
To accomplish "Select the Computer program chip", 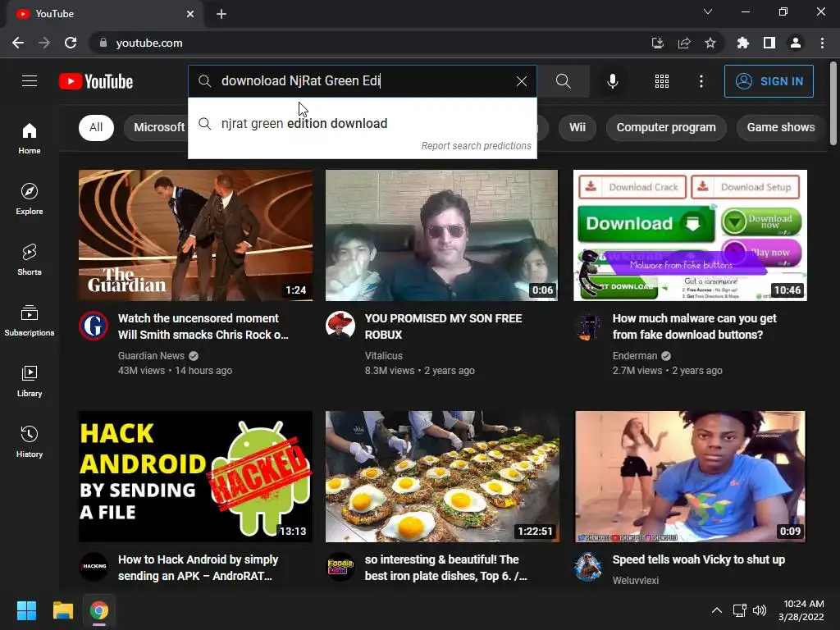I will pyautogui.click(x=666, y=127).
